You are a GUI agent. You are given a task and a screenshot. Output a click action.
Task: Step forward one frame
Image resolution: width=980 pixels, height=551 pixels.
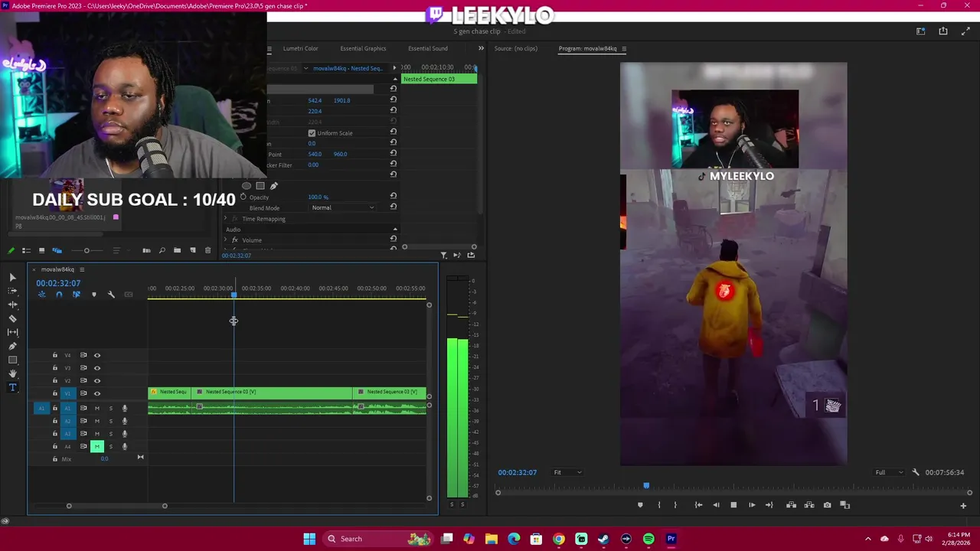point(752,505)
